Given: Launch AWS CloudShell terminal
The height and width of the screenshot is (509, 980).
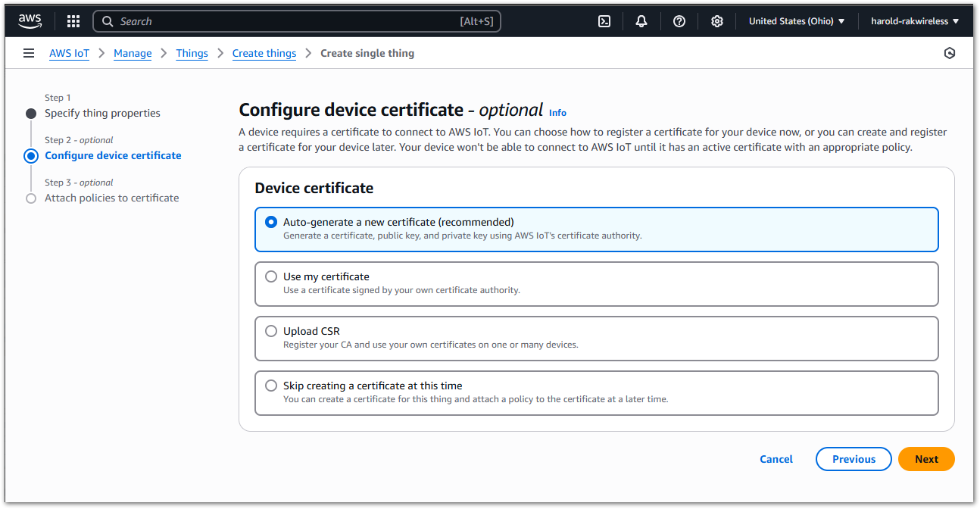Looking at the screenshot, I should (x=604, y=20).
